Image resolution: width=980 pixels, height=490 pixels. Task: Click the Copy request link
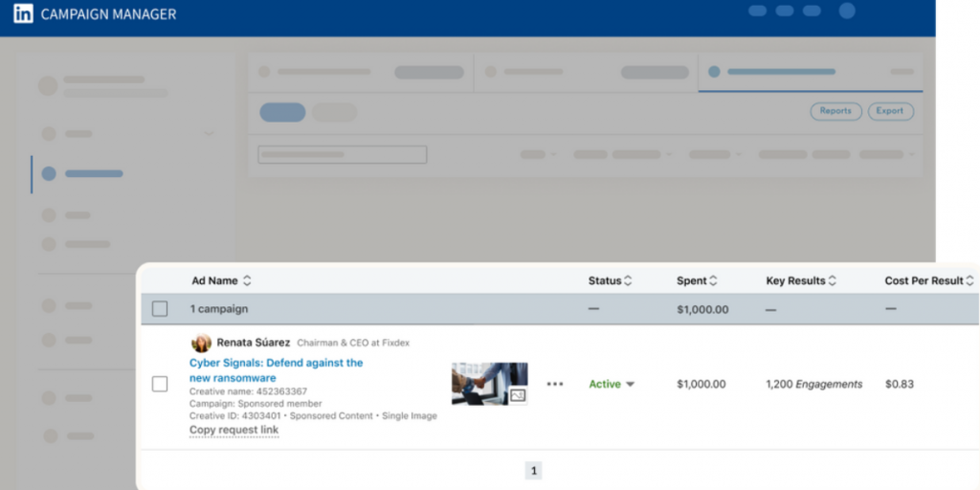click(234, 430)
